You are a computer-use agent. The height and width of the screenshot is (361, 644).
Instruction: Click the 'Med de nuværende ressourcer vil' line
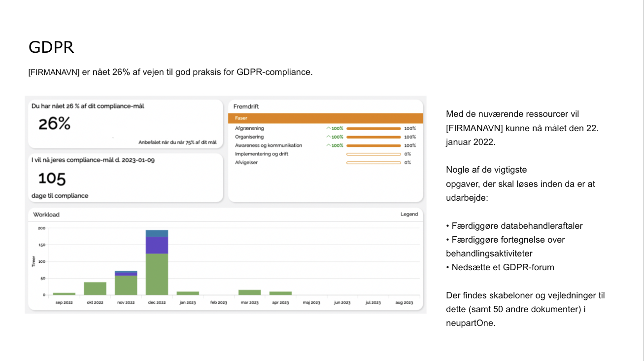click(x=512, y=114)
